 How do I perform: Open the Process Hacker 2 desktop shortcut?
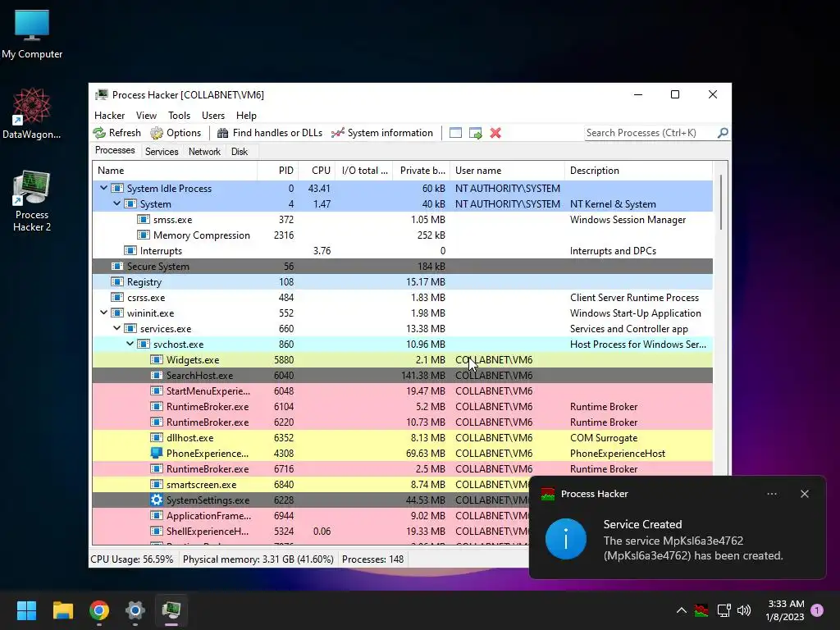(x=32, y=201)
